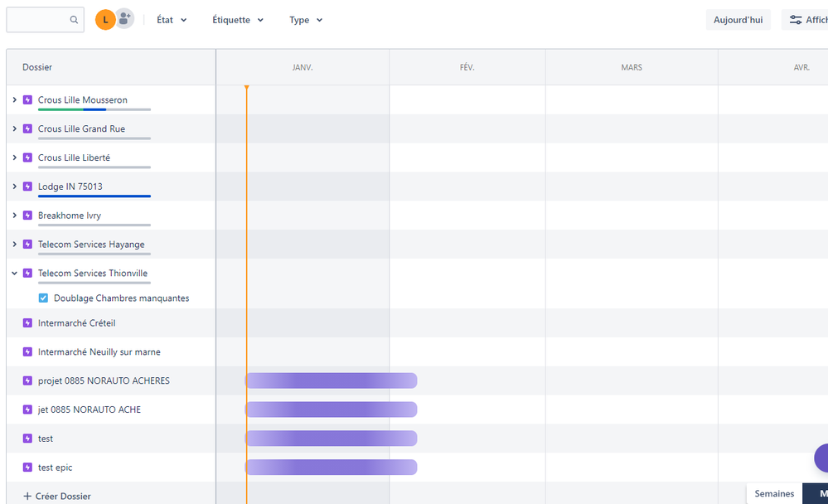Open the Étiquette filter dropdown
This screenshot has width=828, height=504.
pyautogui.click(x=237, y=19)
